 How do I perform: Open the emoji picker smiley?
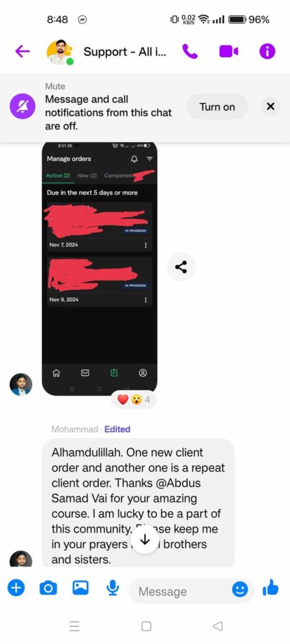pyautogui.click(x=240, y=590)
